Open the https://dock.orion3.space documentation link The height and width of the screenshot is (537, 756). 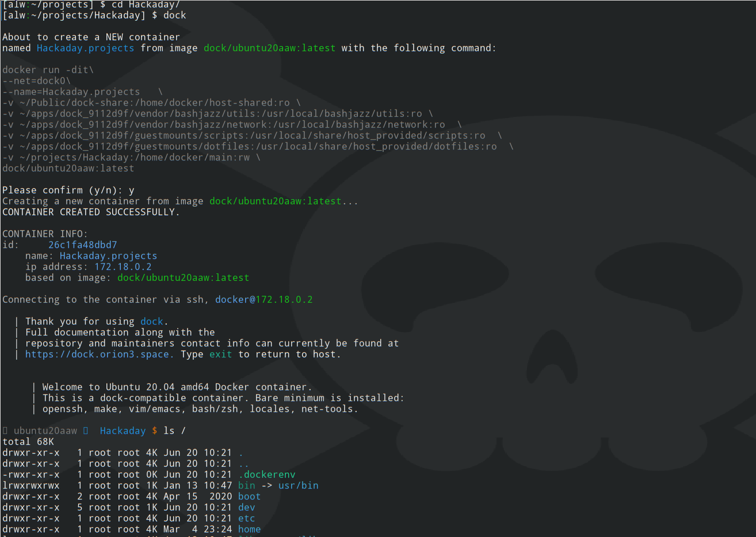pos(98,354)
